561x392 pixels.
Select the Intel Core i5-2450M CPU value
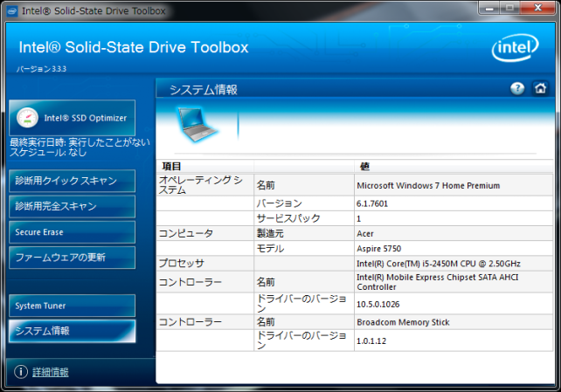[x=439, y=264]
